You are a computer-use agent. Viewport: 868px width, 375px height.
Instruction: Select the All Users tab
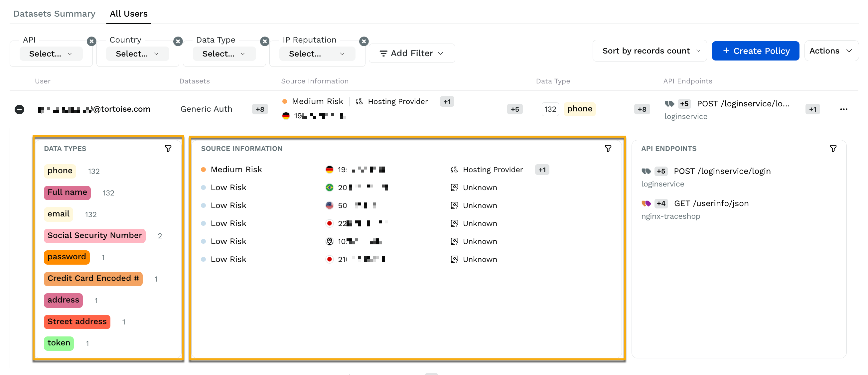128,14
